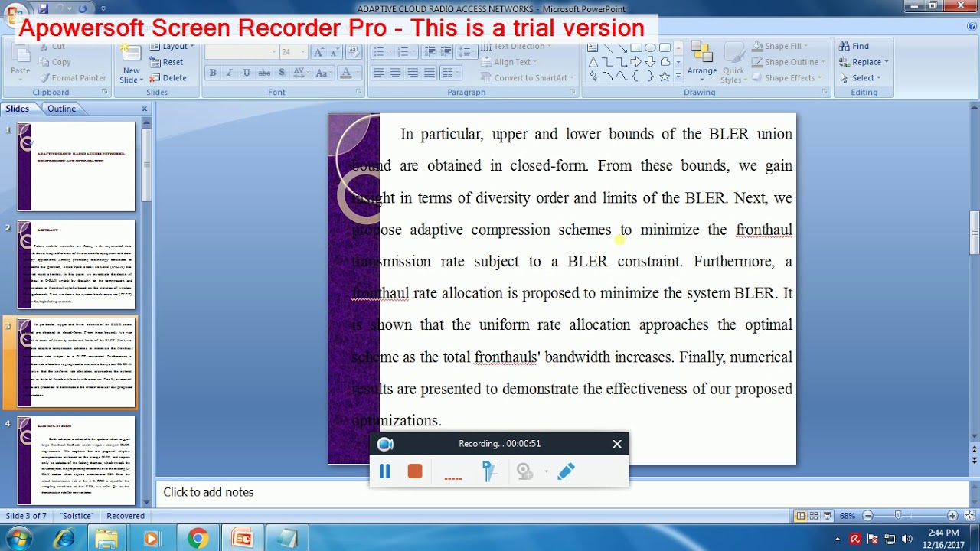Switch to the Slides tab
The height and width of the screenshot is (551, 980).
(18, 109)
